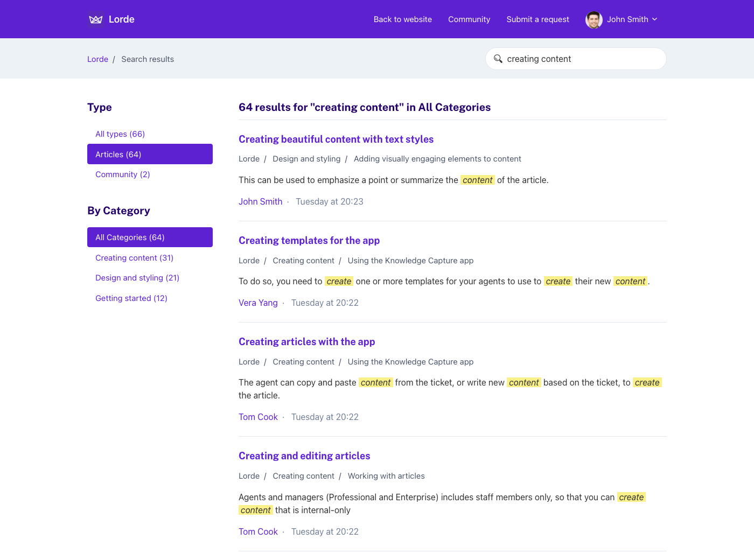Open Creating beautiful content with text styles
The width and height of the screenshot is (754, 560).
336,139
